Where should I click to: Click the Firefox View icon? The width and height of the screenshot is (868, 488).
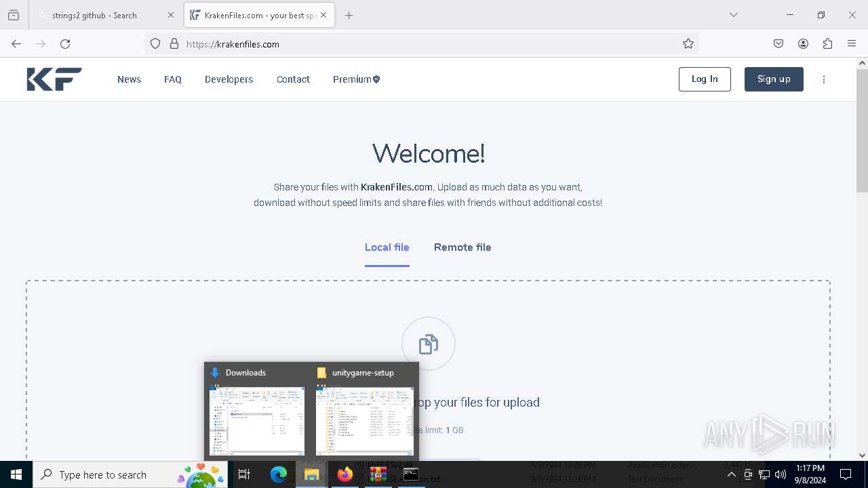[14, 15]
